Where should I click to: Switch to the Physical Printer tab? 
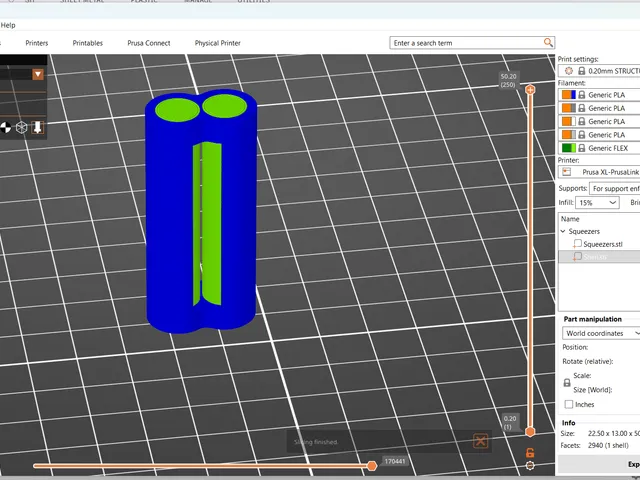[218, 43]
